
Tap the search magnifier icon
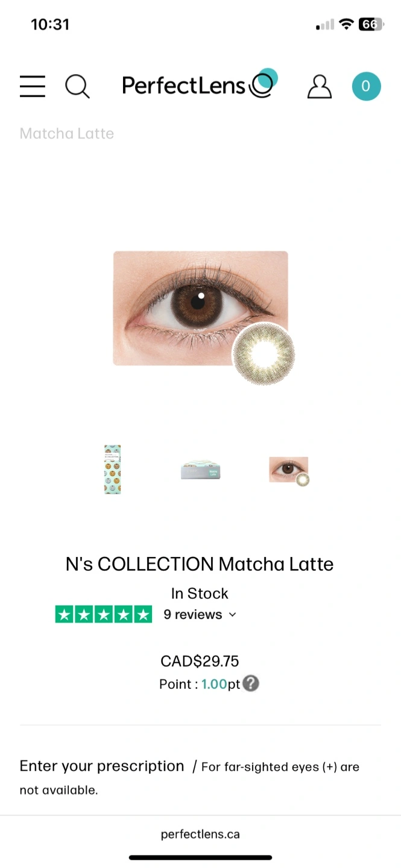tap(77, 86)
